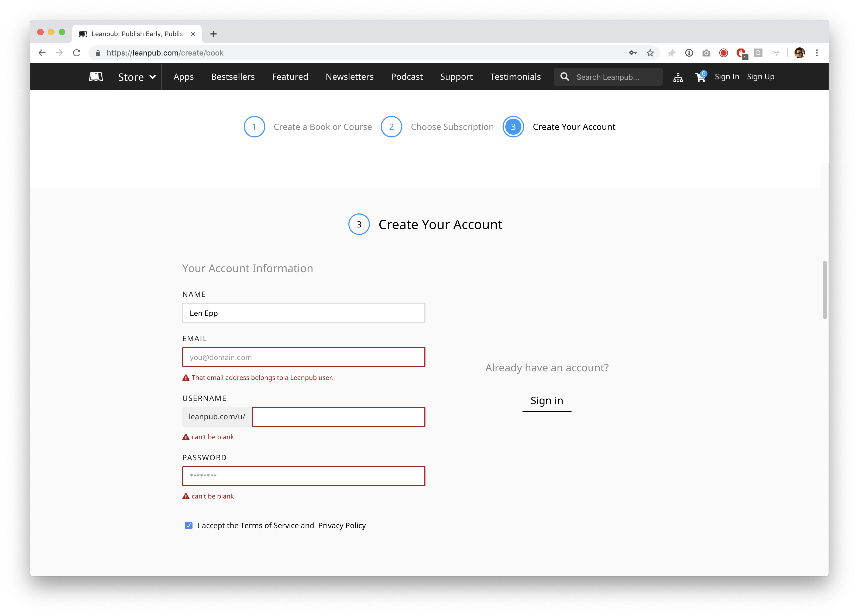The image size is (859, 616).
Task: Click 'Create Your Account' step label in progress bar
Action: (574, 127)
